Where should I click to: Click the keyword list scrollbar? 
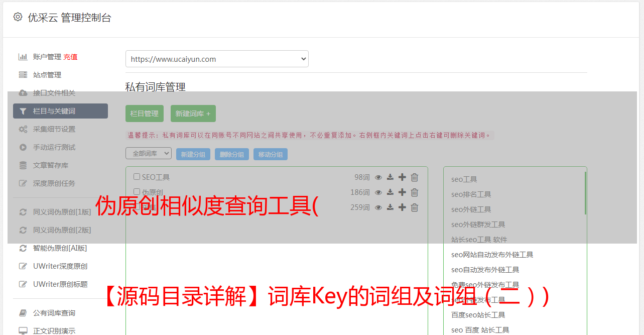coord(585,193)
